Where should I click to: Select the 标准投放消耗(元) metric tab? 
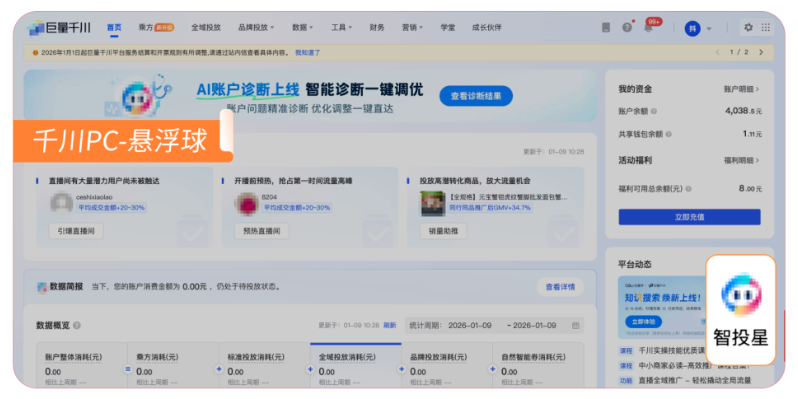click(264, 366)
